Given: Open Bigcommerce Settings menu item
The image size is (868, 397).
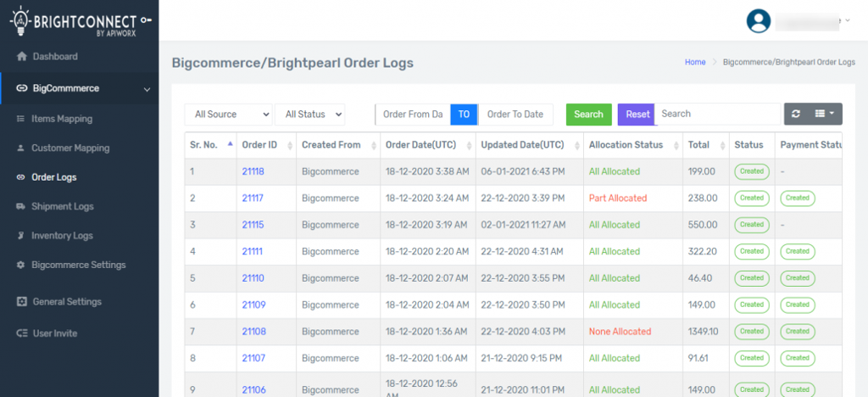Looking at the screenshot, I should pyautogui.click(x=79, y=265).
